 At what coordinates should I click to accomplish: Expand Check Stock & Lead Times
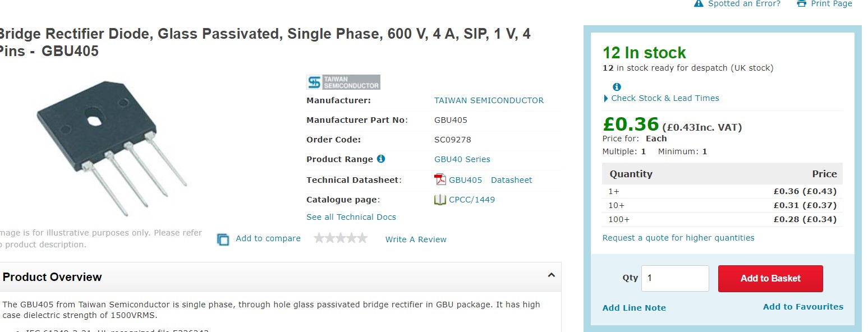[661, 98]
